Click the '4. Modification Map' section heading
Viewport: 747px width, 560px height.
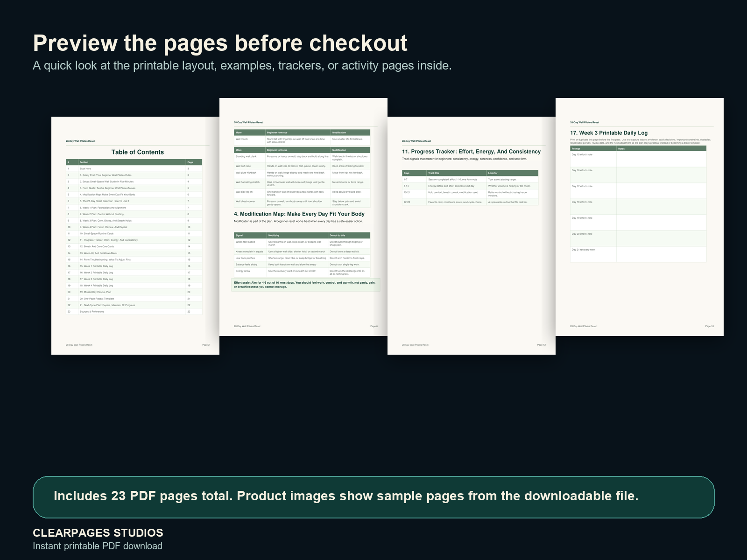point(299,214)
